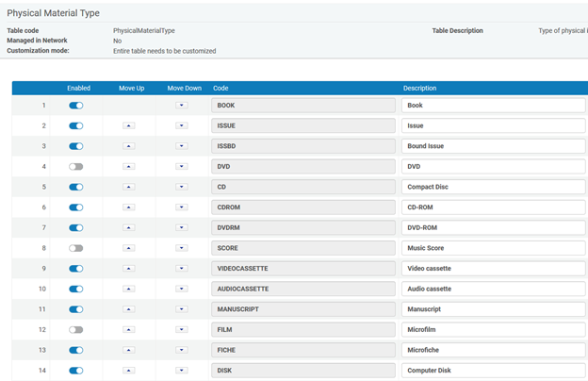The image size is (588, 381).
Task: Move the ISSUE row down
Action: point(182,125)
